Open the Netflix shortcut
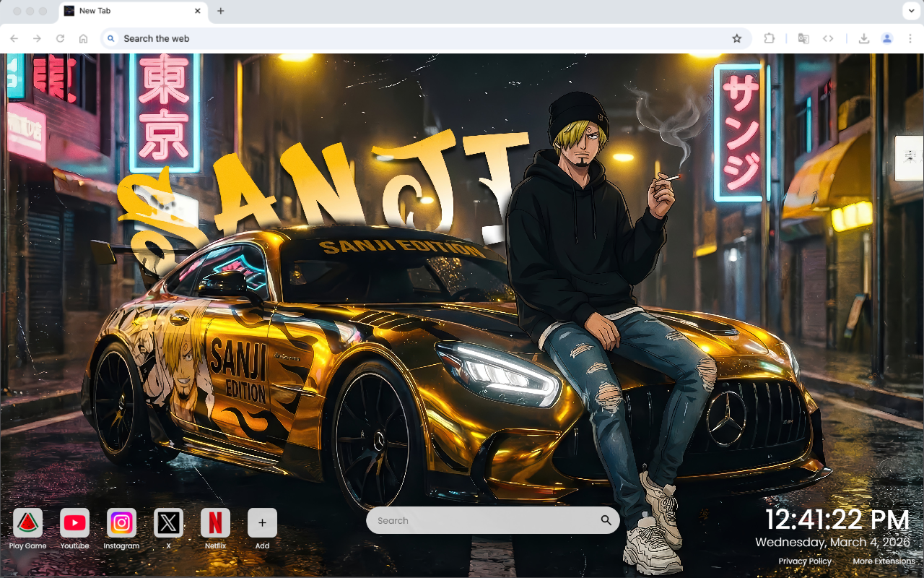The width and height of the screenshot is (924, 578). pyautogui.click(x=215, y=529)
